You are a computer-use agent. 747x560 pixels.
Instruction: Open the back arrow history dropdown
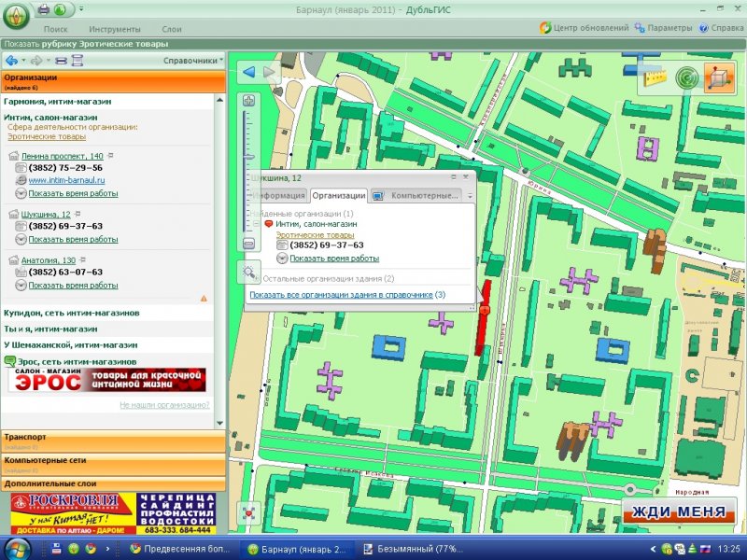click(24, 61)
